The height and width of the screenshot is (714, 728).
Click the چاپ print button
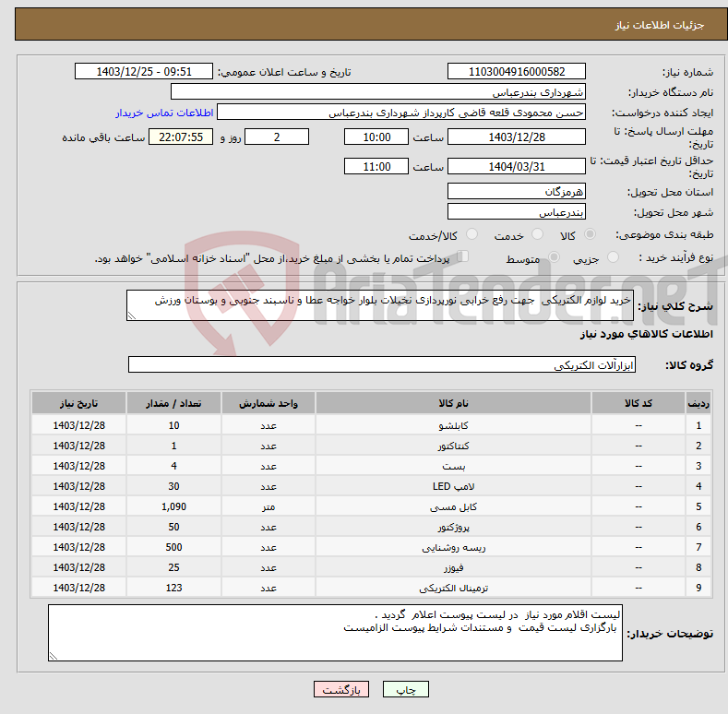[x=406, y=689]
